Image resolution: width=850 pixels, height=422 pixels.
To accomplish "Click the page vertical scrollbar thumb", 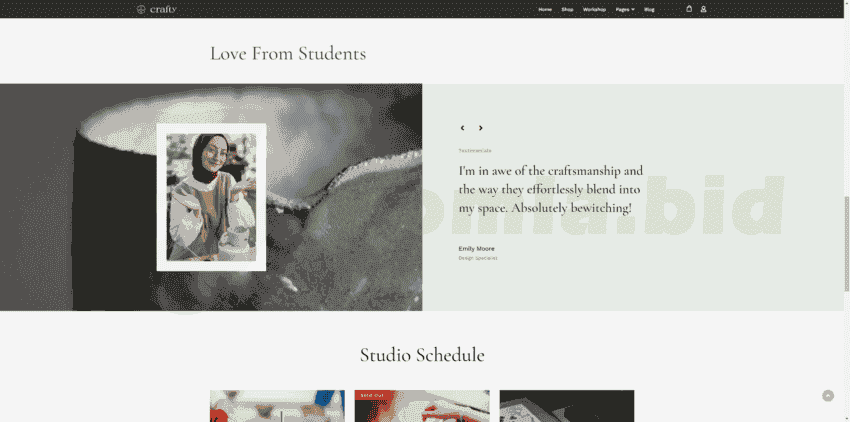I will tap(847, 243).
